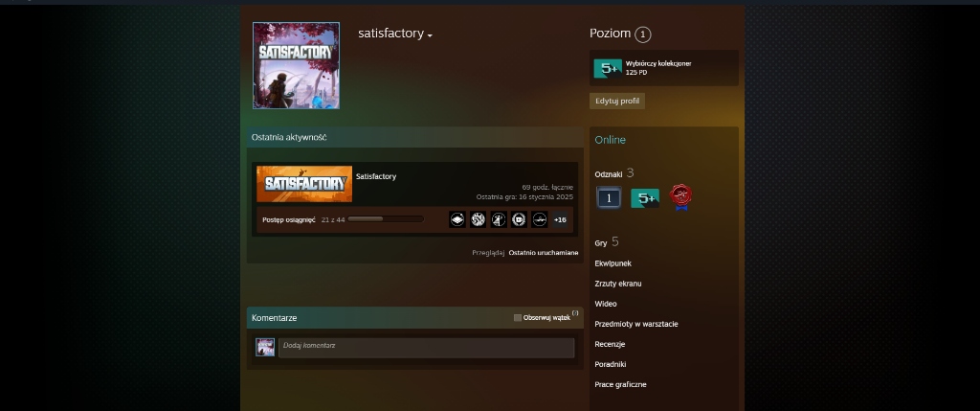
Task: Click the level 1 circle badge
Action: tap(642, 34)
